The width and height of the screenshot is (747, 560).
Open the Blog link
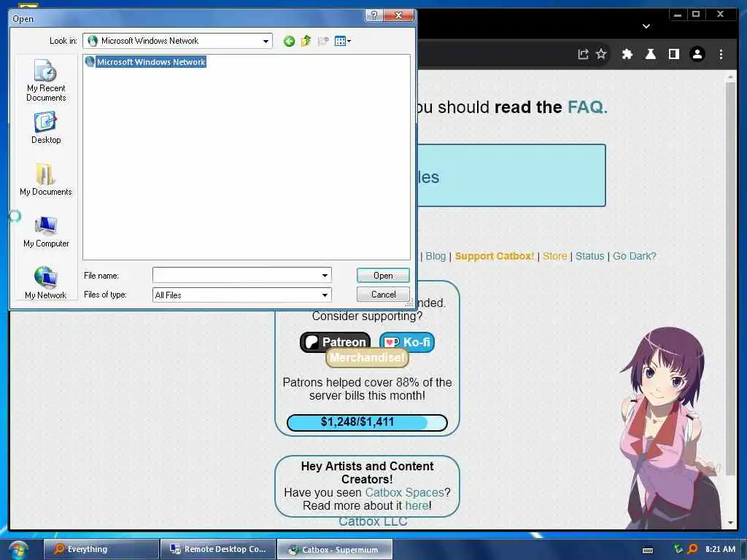click(x=436, y=256)
